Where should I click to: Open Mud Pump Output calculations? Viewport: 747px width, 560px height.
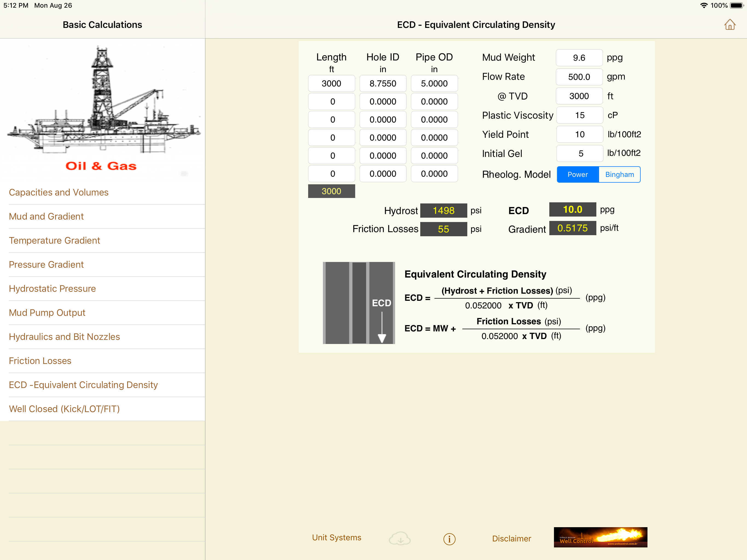click(x=47, y=313)
